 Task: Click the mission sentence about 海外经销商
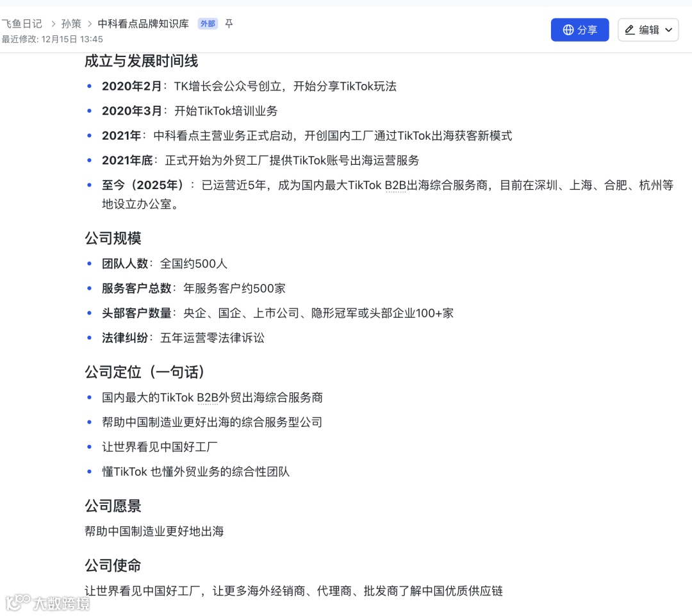293,591
